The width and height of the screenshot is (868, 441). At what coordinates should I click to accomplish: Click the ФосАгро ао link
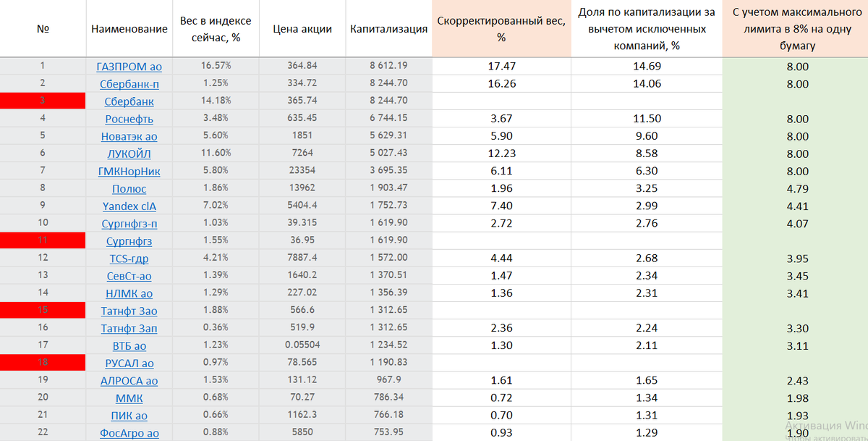click(x=129, y=433)
